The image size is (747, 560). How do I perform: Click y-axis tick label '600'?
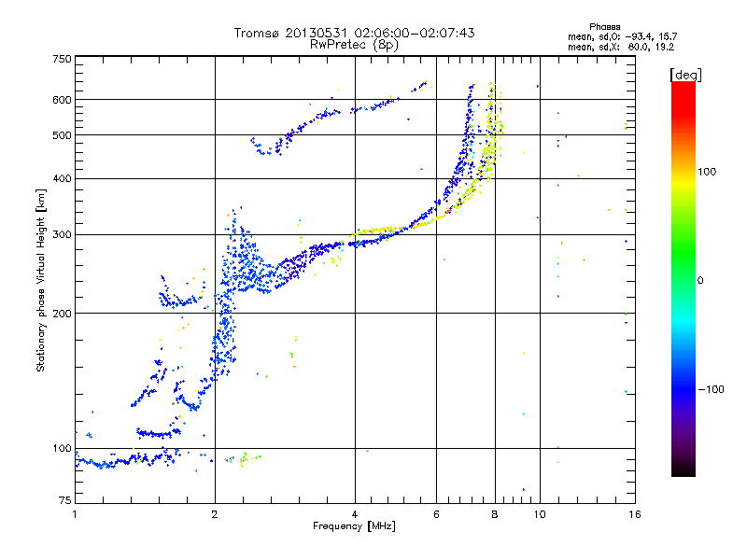pyautogui.click(x=62, y=100)
